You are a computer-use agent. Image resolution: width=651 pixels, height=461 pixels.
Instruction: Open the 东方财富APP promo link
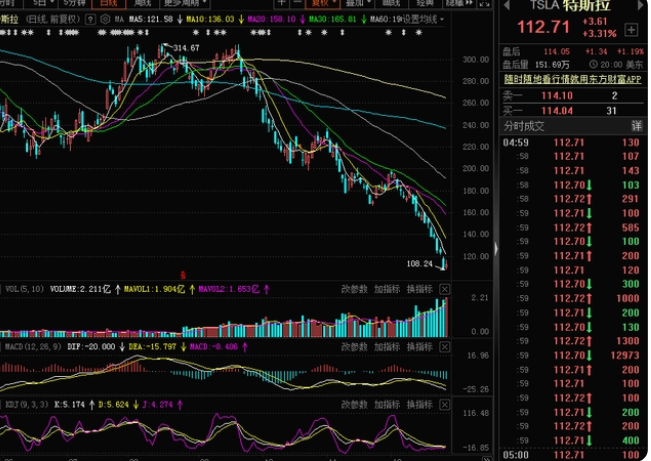pyautogui.click(x=573, y=79)
